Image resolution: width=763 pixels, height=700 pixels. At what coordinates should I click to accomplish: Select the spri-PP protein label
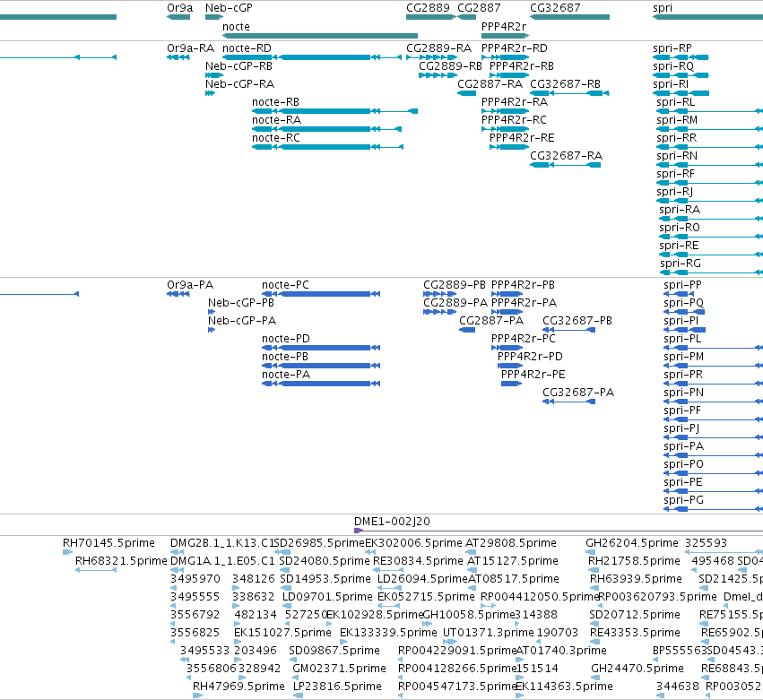(x=682, y=285)
